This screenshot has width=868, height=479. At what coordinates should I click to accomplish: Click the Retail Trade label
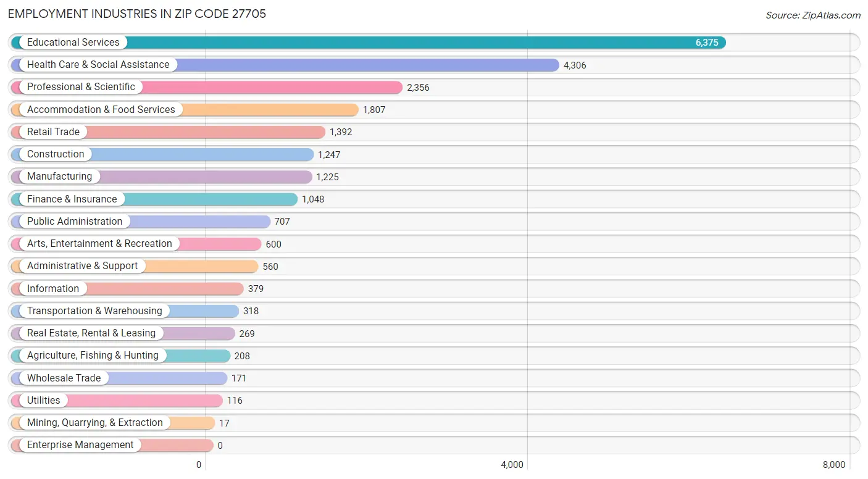pos(53,131)
